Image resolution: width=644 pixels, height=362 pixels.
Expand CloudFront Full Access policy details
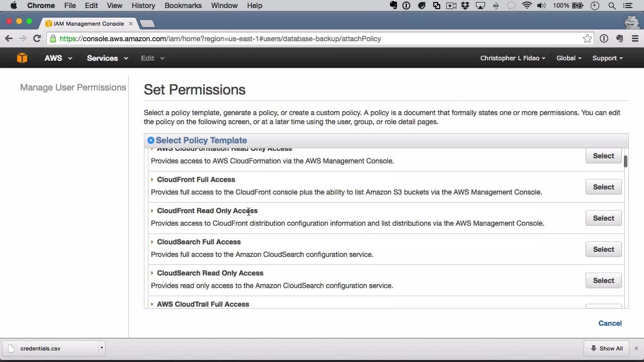point(152,179)
